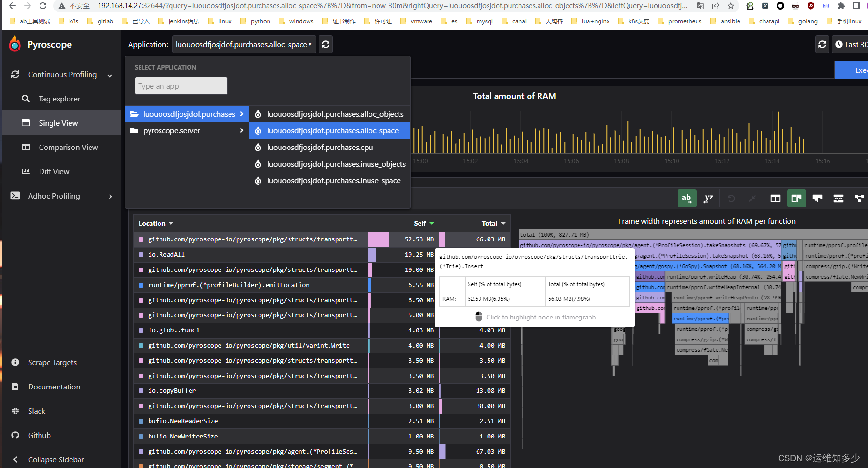868x468 pixels.
Task: Open k8s bookmark folder
Action: coord(68,21)
